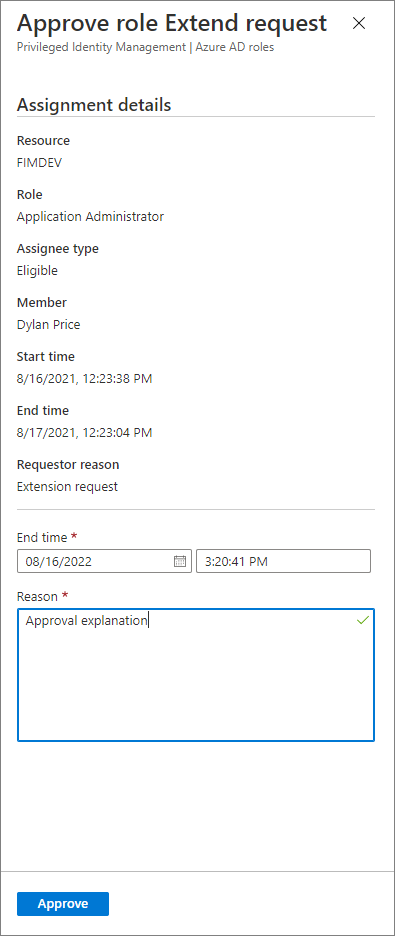Open the calendar picker for End time

(180, 561)
